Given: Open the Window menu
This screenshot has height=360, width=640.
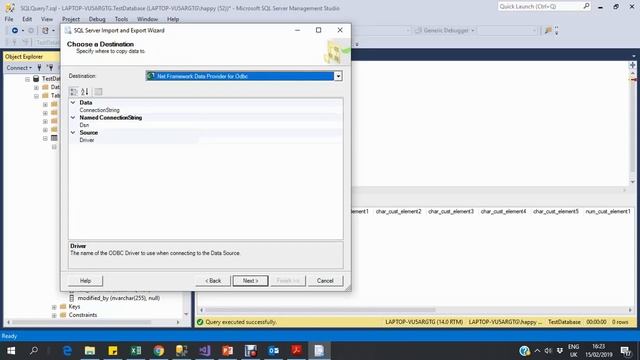Looking at the screenshot, I should coord(147,19).
